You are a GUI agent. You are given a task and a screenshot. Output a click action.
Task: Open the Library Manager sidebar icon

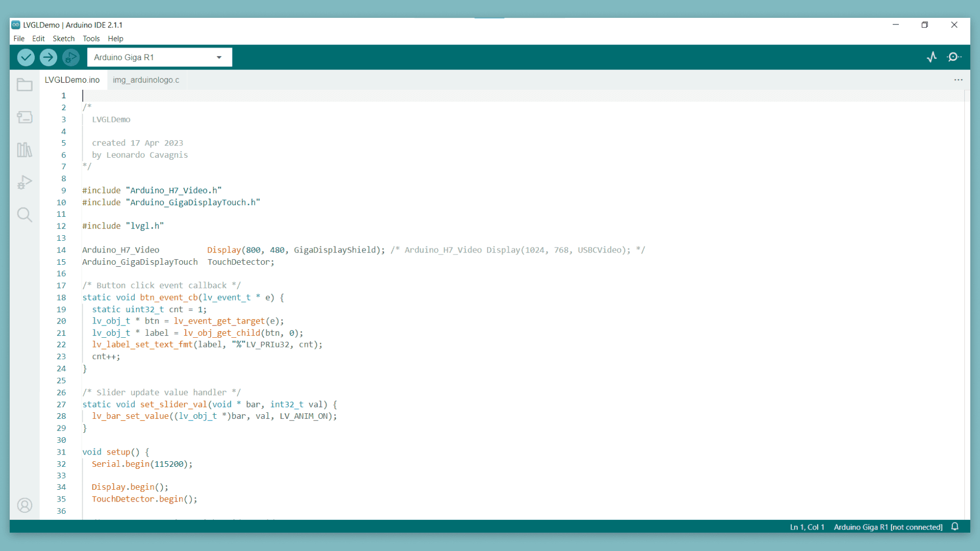(24, 149)
